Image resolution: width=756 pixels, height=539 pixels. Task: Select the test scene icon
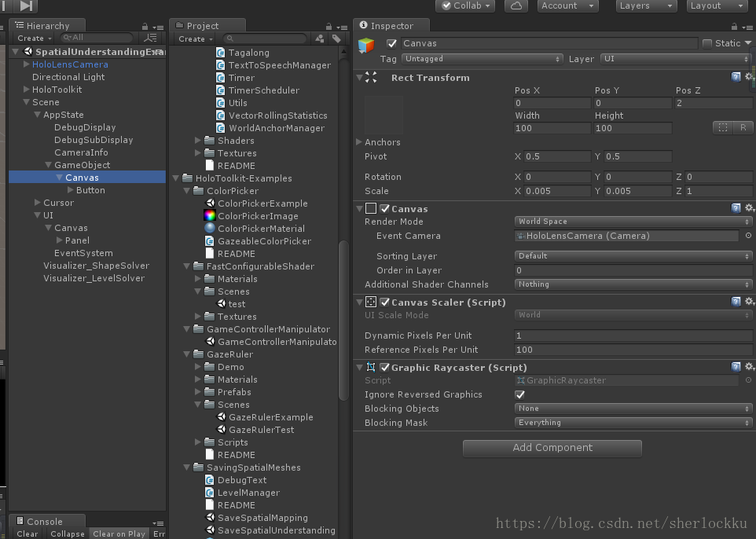[x=222, y=304]
